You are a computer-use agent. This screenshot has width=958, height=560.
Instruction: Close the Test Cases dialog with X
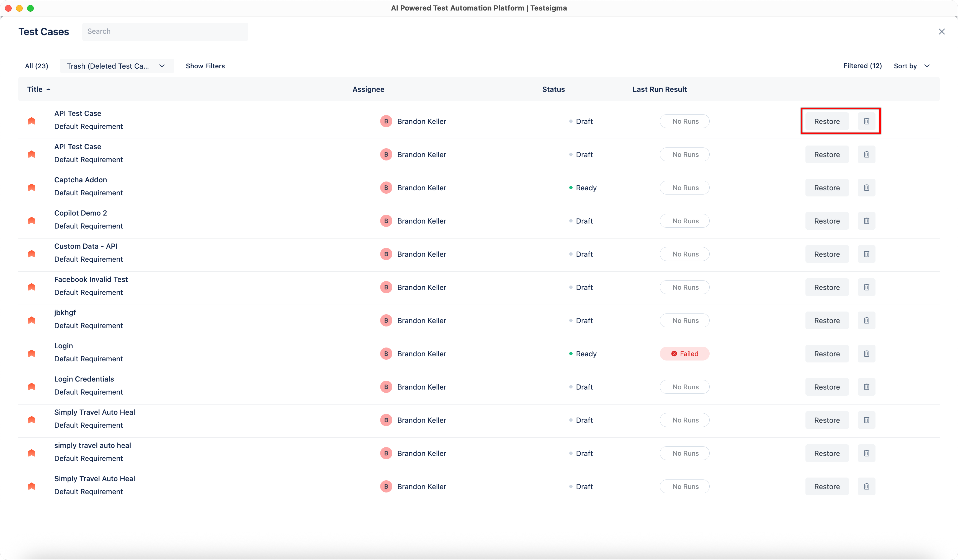[941, 32]
